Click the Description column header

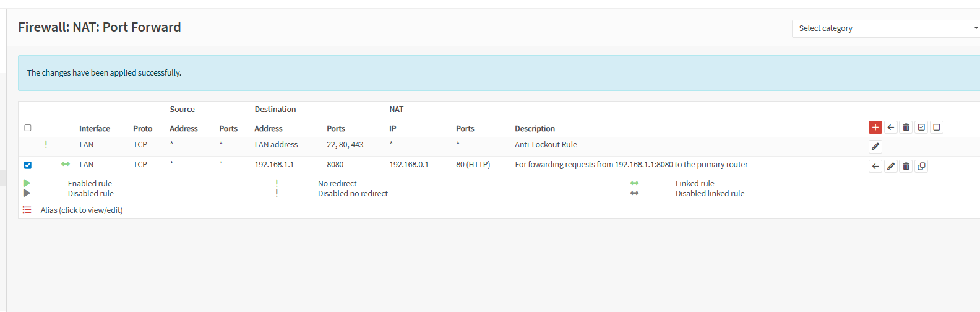pos(535,129)
